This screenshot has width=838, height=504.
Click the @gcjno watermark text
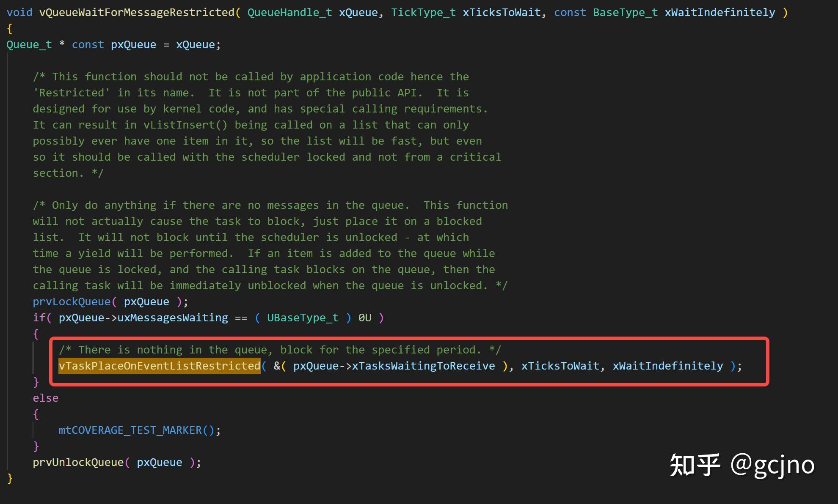point(772,465)
